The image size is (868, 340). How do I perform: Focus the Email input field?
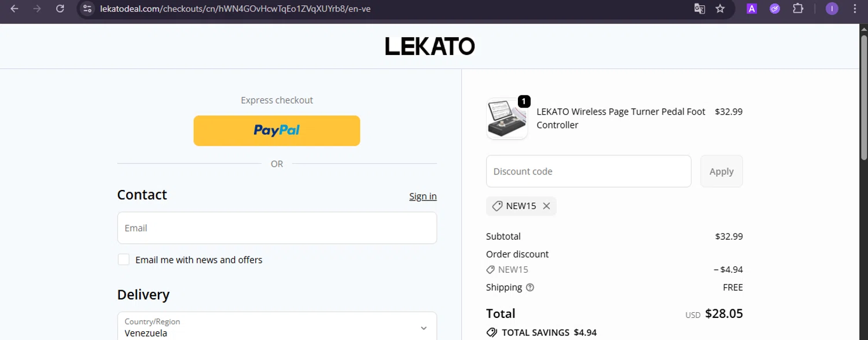pyautogui.click(x=277, y=228)
